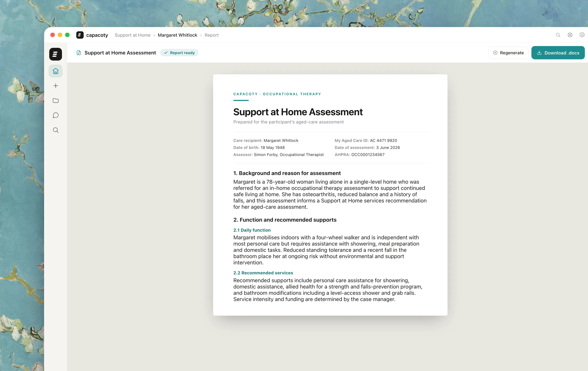This screenshot has width=588, height=371.
Task: Click 'Date of assessment: 3 June 2026'
Action: coord(367,148)
